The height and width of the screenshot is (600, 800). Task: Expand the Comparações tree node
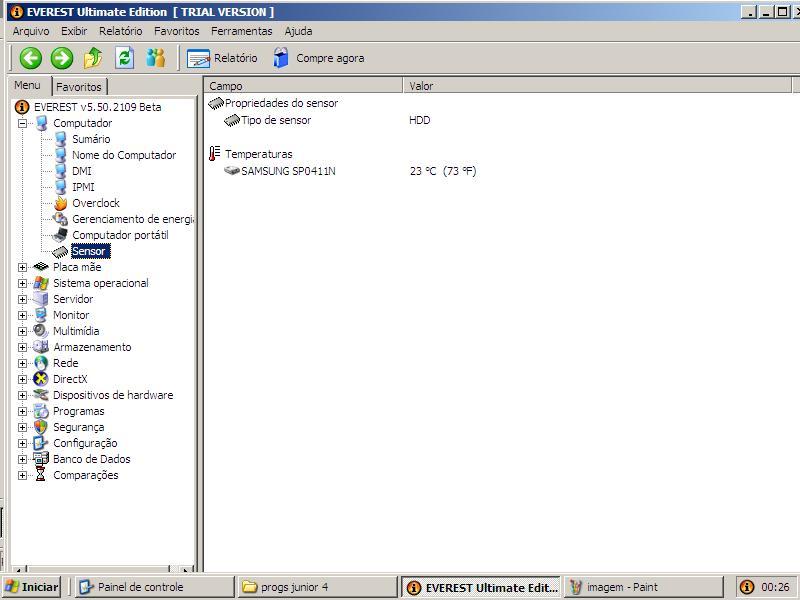pyautogui.click(x=22, y=475)
